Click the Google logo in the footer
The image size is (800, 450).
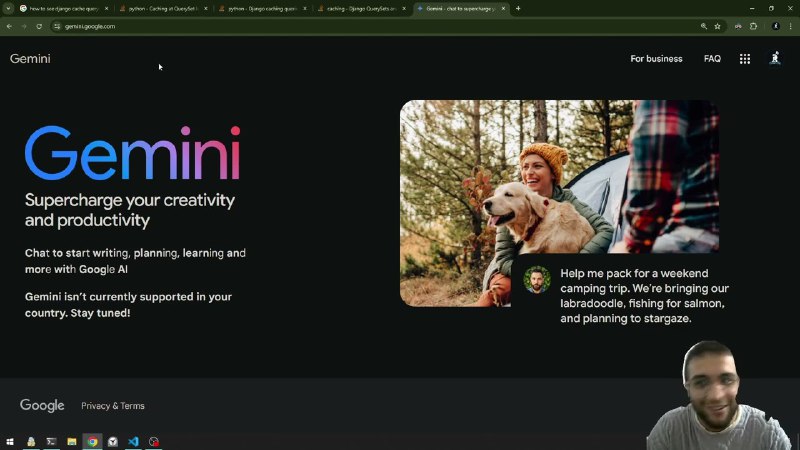pos(42,406)
